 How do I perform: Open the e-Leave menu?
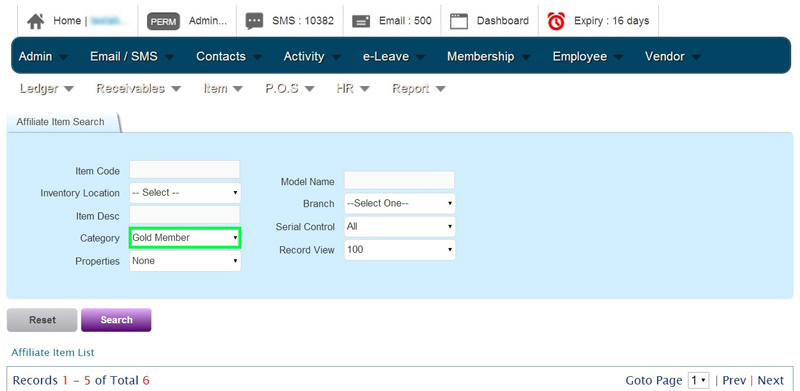click(x=393, y=56)
